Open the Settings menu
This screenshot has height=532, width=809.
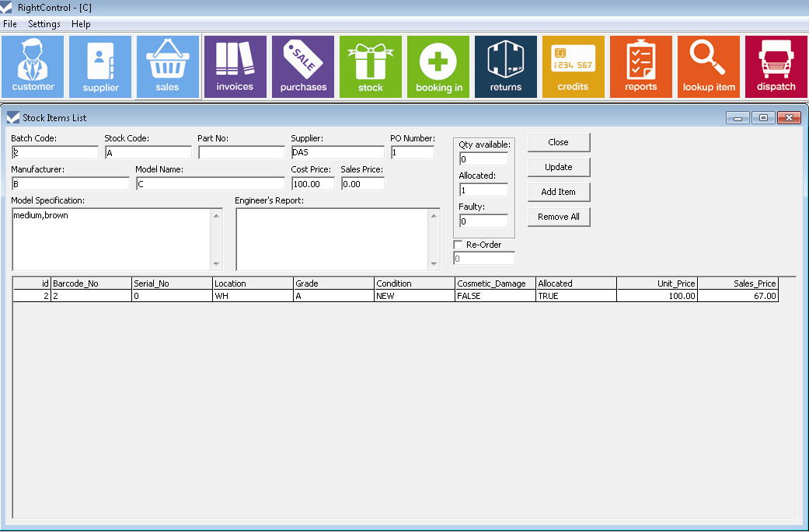point(44,24)
